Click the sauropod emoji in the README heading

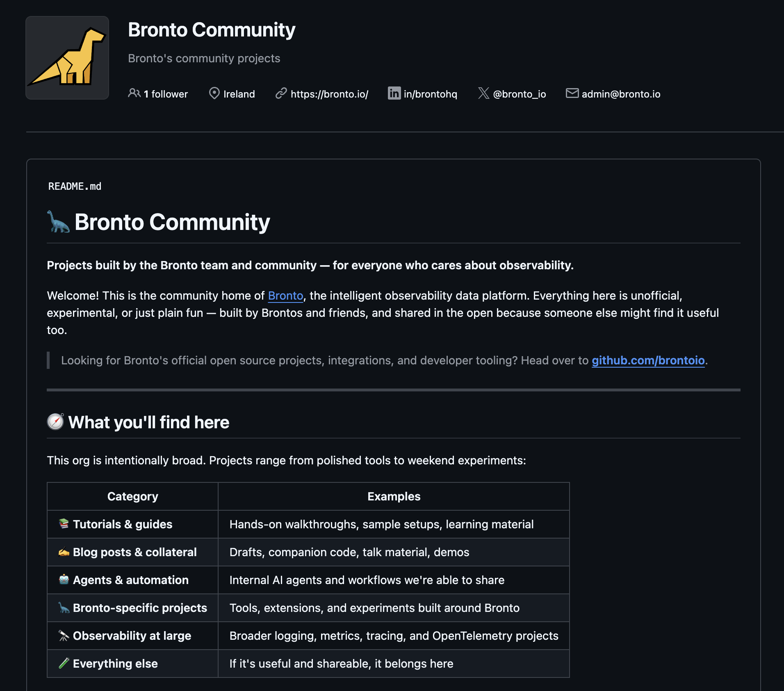click(58, 222)
